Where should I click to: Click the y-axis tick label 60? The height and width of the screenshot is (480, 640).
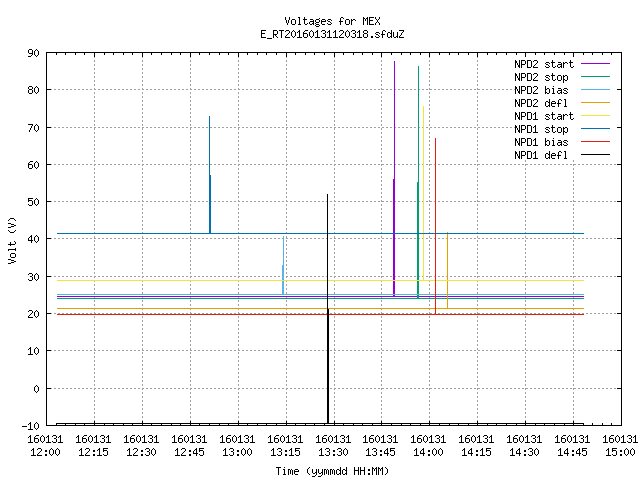(x=33, y=165)
